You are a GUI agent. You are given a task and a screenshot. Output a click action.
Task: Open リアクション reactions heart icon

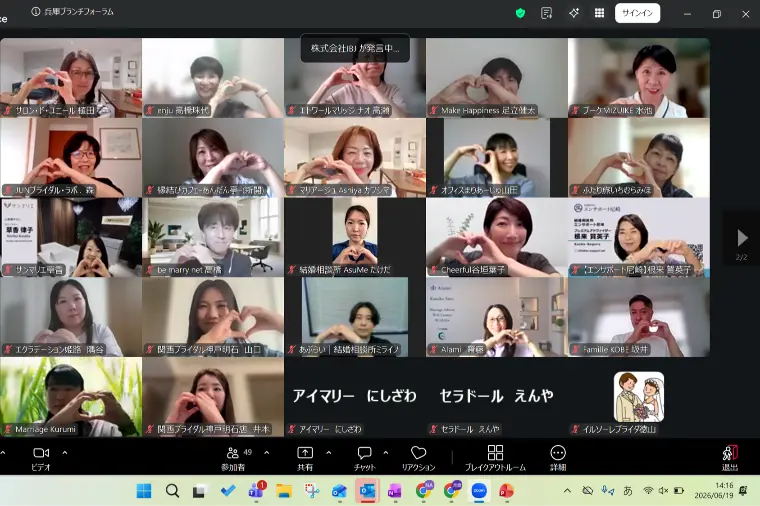[x=418, y=458]
